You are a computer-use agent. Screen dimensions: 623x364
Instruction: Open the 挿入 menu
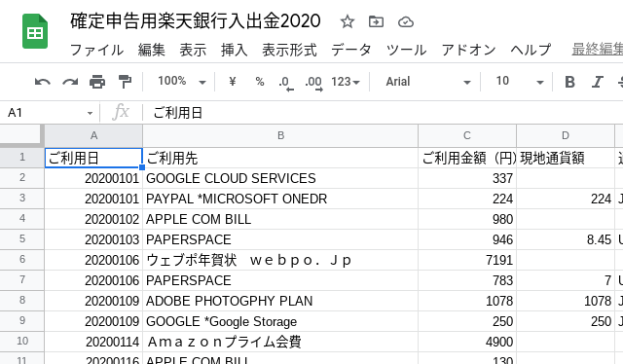tap(234, 50)
